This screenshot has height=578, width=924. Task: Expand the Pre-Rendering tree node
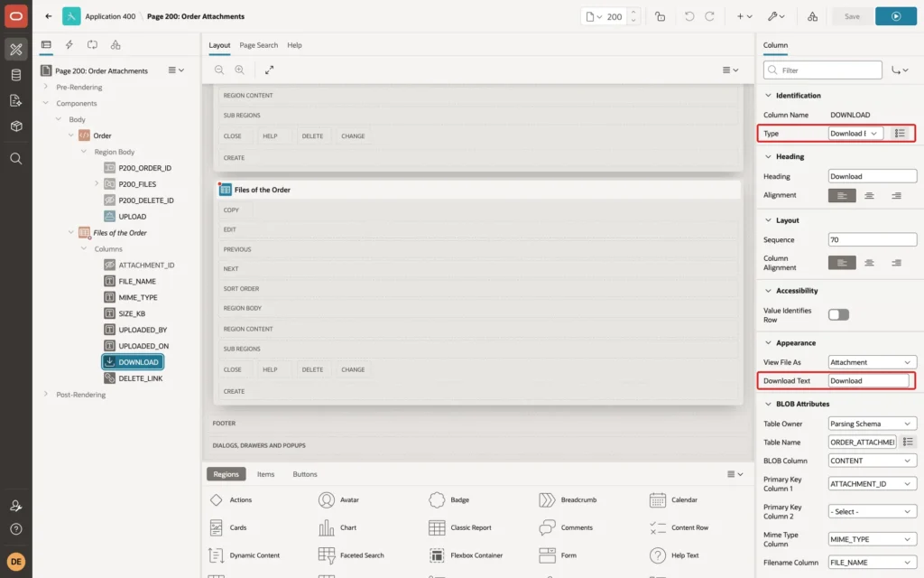click(x=45, y=87)
